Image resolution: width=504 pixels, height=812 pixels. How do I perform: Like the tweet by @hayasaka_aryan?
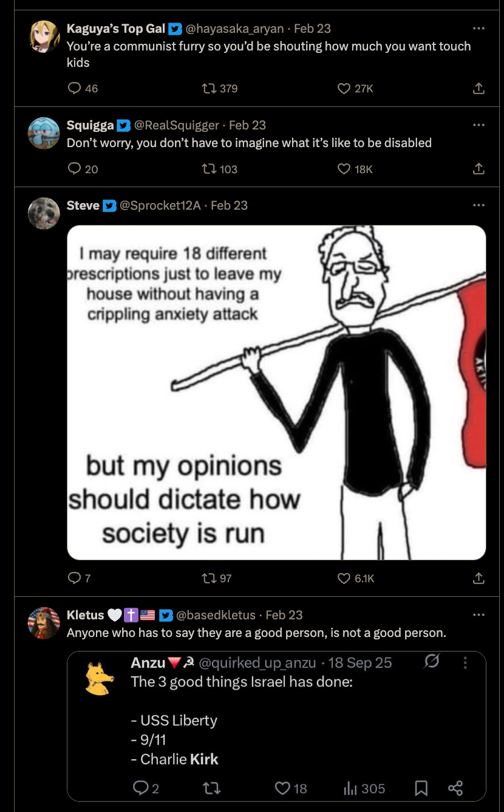(344, 89)
